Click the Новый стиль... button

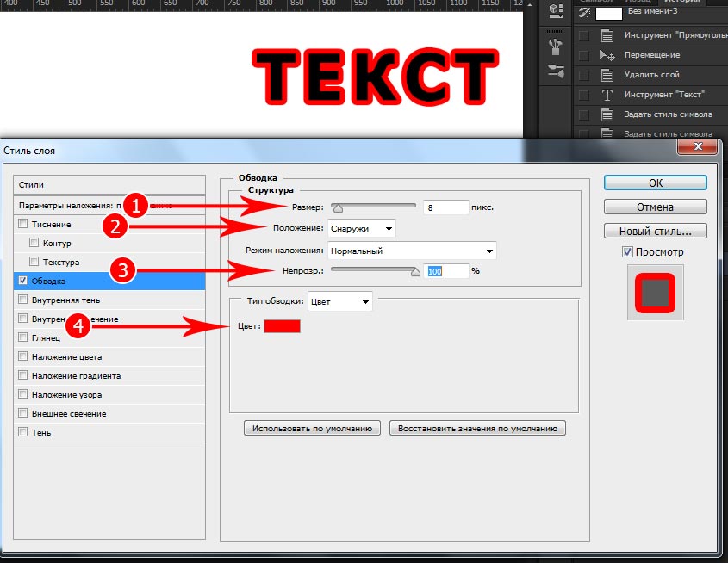655,231
